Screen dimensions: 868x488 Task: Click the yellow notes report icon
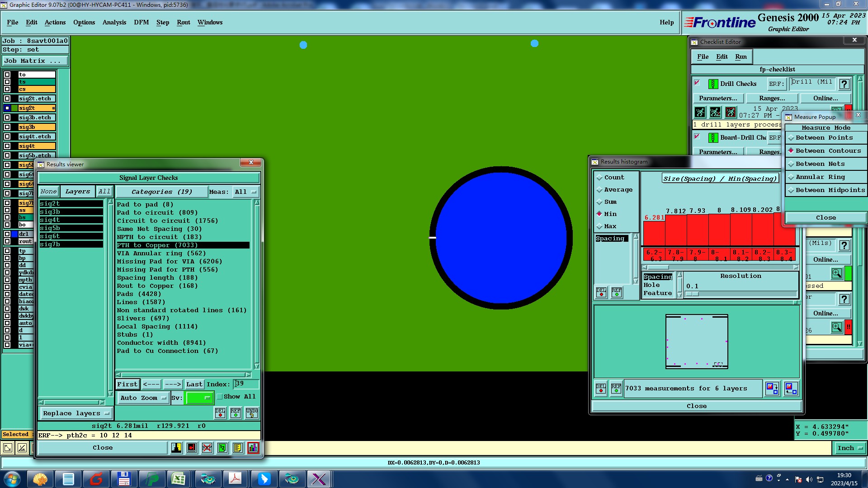point(237,448)
